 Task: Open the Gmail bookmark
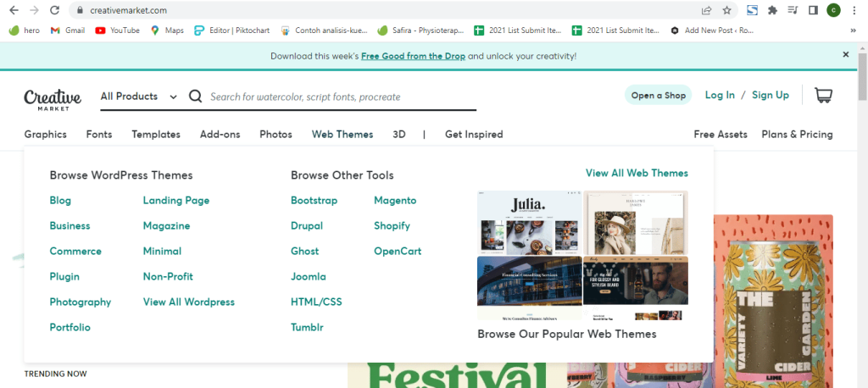click(x=68, y=30)
